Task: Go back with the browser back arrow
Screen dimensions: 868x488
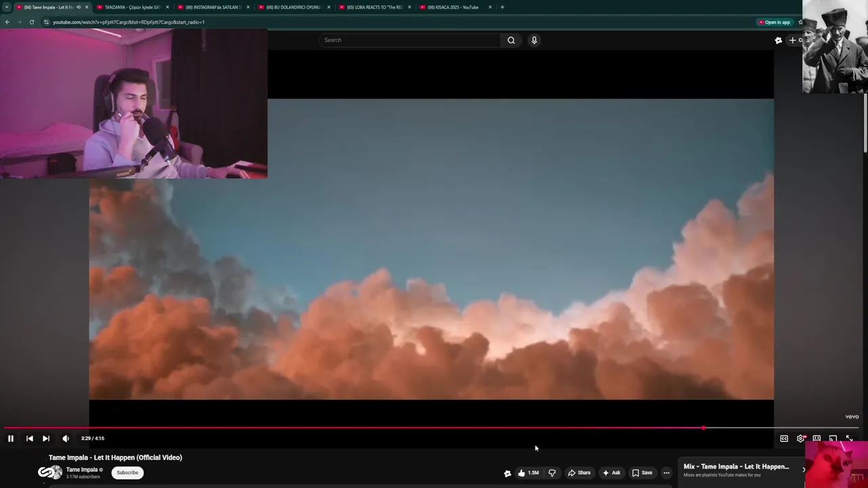Action: pyautogui.click(x=7, y=22)
